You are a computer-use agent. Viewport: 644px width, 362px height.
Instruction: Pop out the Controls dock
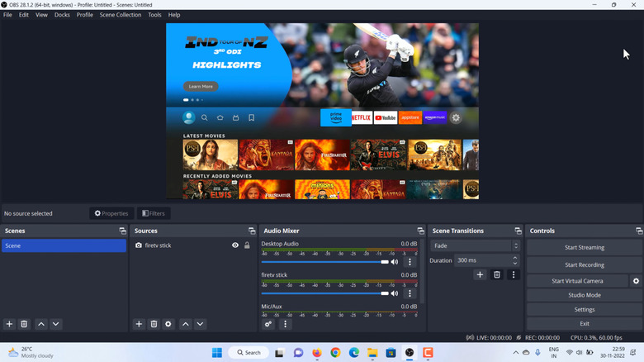[639, 231]
